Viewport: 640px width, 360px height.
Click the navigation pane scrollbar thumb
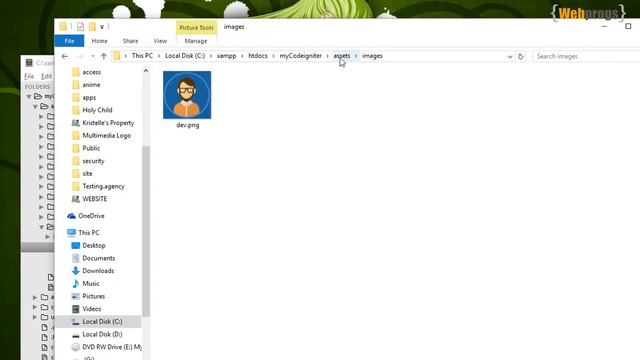(x=146, y=231)
